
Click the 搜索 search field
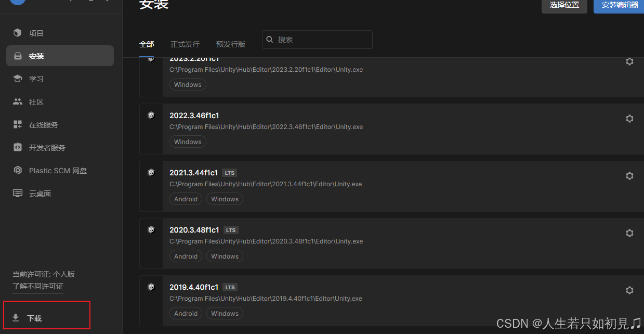317,40
